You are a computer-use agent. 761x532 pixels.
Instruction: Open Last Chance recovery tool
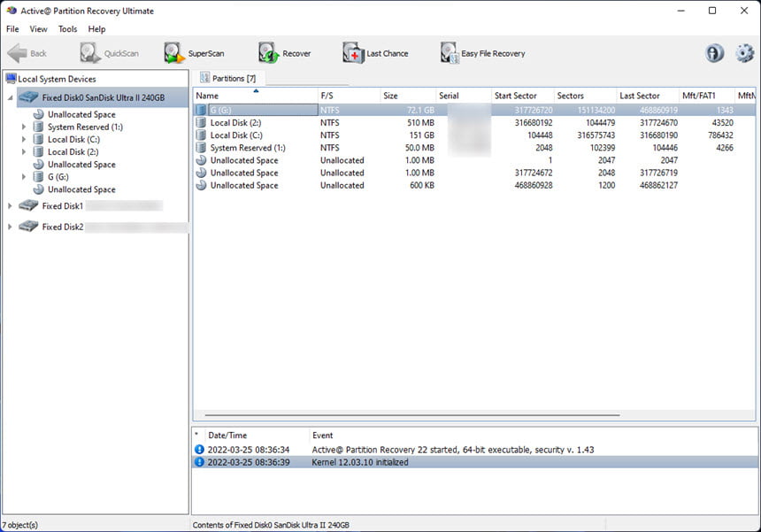click(x=353, y=53)
